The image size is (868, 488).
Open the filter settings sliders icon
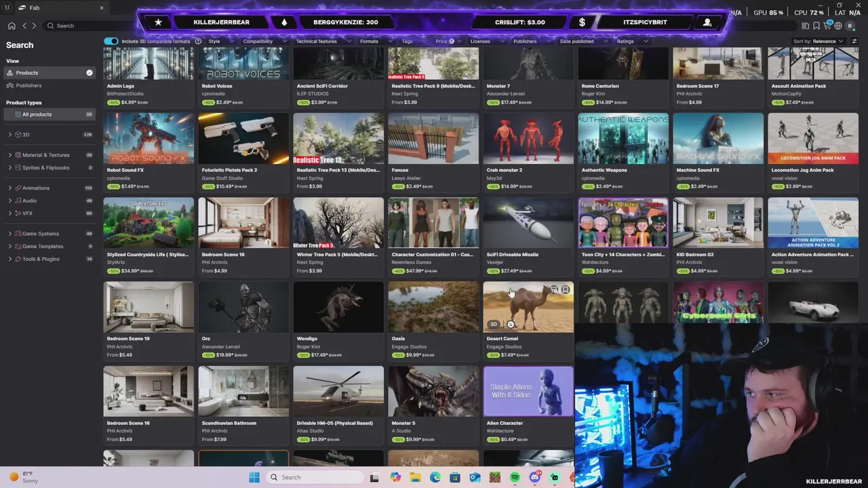854,41
